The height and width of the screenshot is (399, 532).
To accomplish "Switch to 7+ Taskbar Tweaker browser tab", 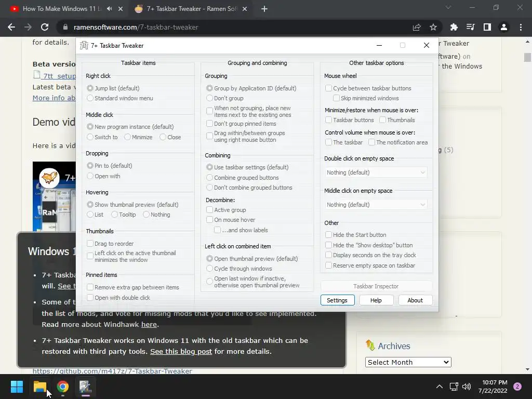I will point(190,9).
